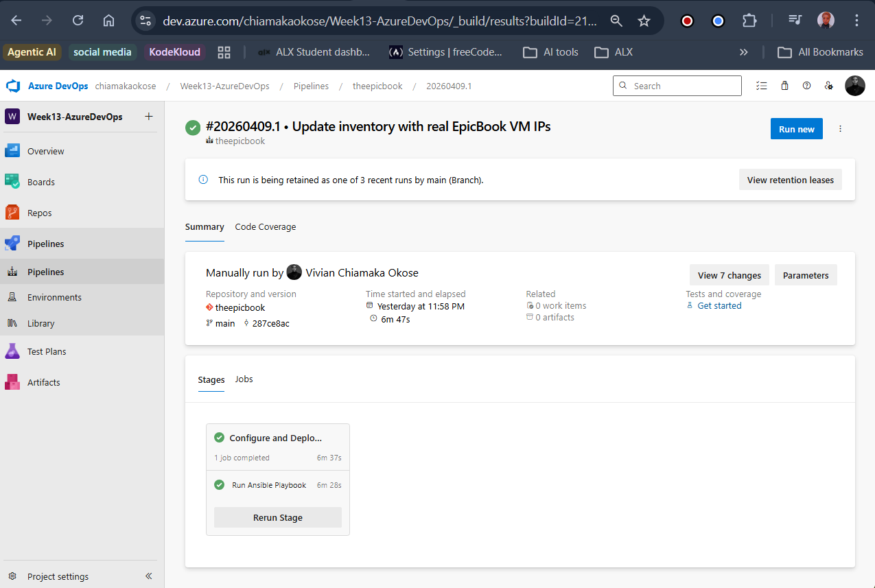The width and height of the screenshot is (875, 588).
Task: Click View retention leases button
Action: [791, 180]
